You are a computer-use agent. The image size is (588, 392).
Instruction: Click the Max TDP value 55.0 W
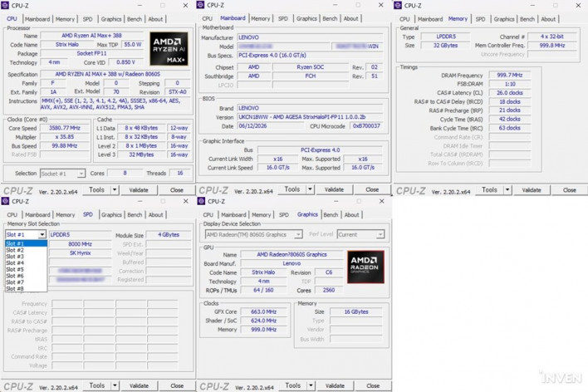133,45
